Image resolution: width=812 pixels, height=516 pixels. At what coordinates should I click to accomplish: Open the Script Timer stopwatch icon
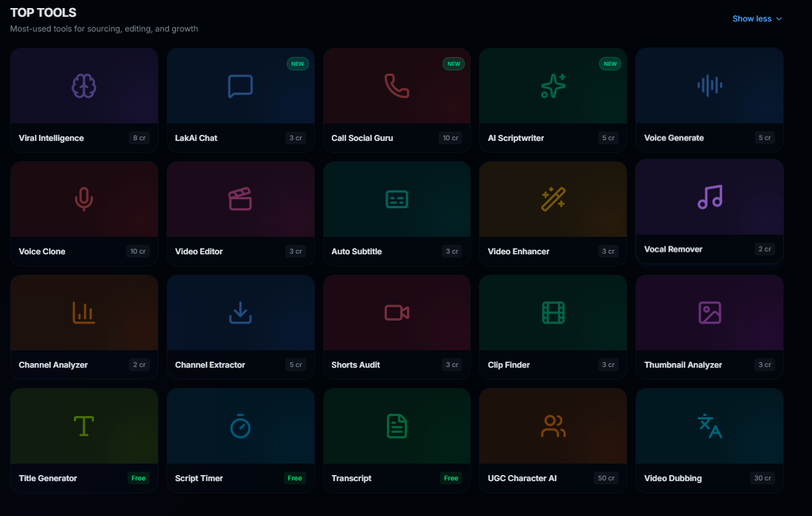coord(240,426)
